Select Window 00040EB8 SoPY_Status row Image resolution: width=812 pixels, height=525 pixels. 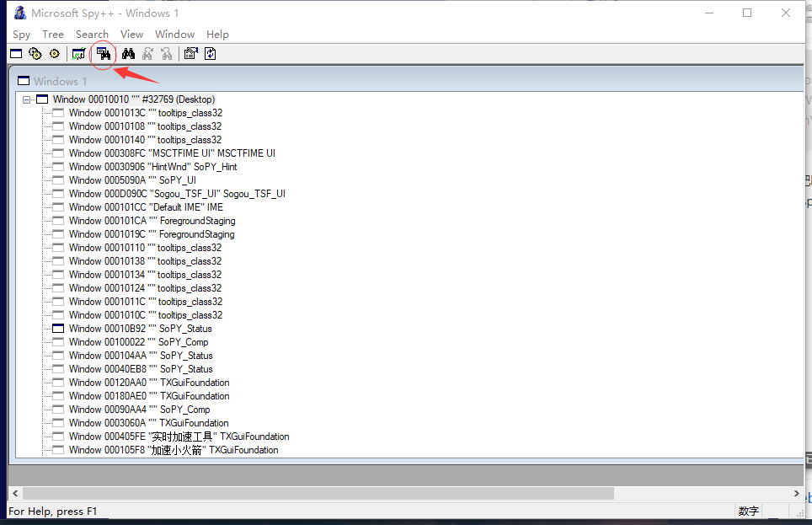141,369
